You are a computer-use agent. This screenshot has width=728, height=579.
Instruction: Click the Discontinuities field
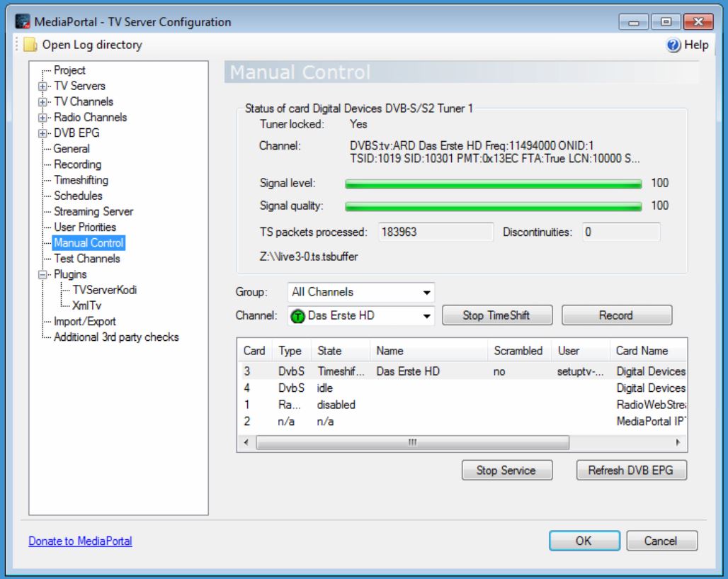tap(621, 232)
